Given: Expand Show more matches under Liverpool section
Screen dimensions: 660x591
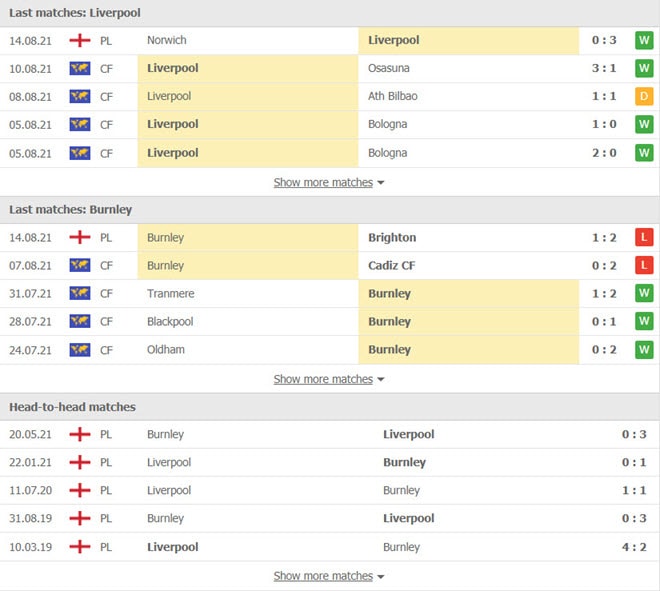Looking at the screenshot, I should 328,182.
